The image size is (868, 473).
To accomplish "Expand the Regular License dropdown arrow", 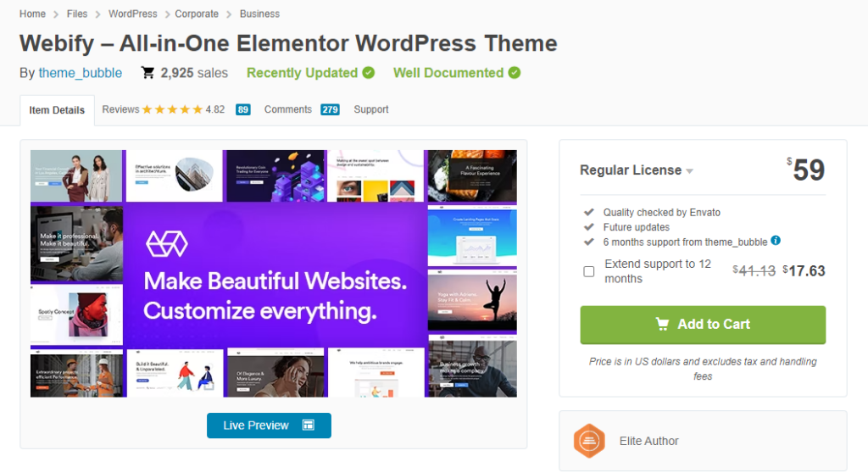I will pyautogui.click(x=689, y=171).
